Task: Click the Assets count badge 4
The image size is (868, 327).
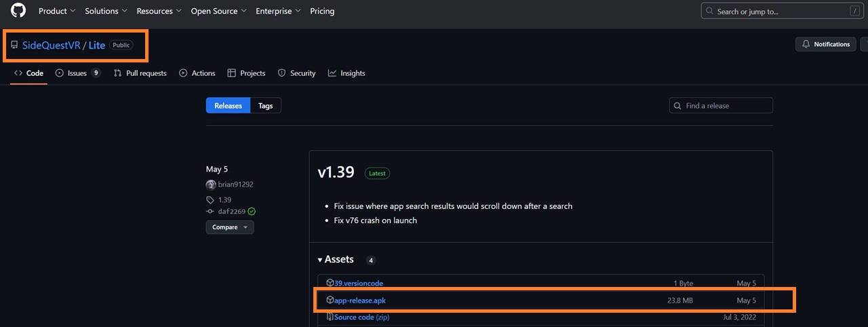Action: click(371, 260)
